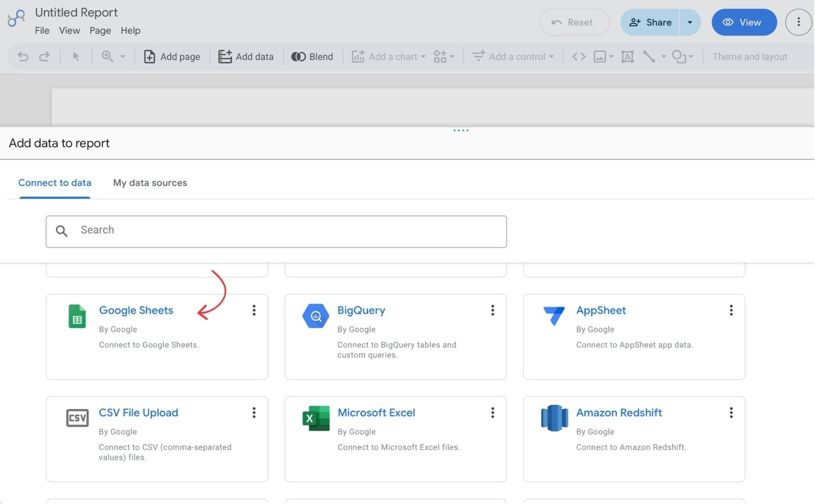Viewport: 815px width, 504px height.
Task: Click the Looker Studio logo icon
Action: click(16, 18)
